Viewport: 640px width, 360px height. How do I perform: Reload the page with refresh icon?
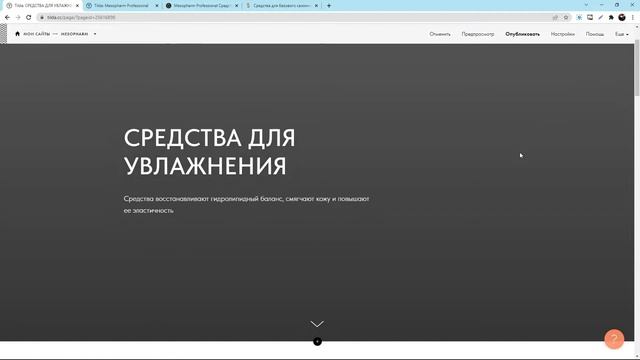(x=29, y=18)
